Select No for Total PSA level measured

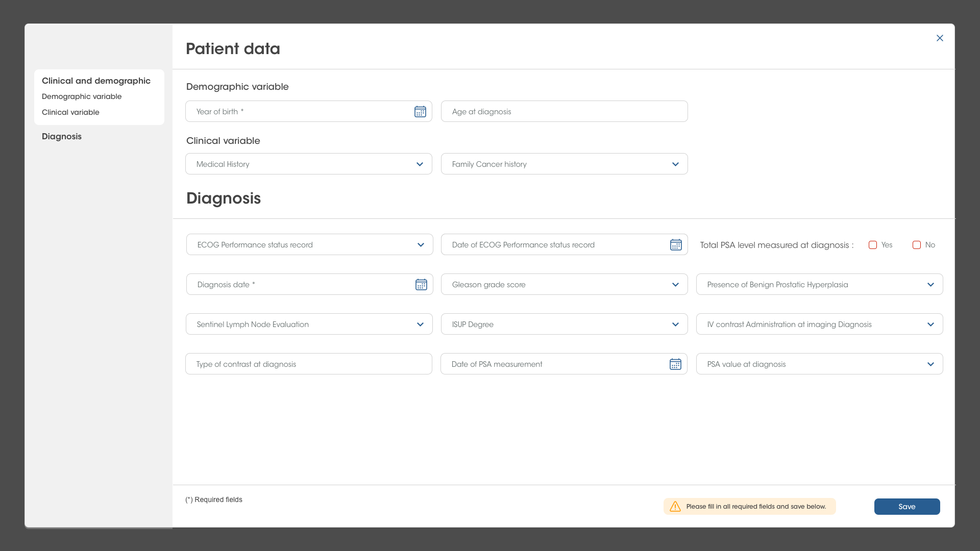pos(916,245)
